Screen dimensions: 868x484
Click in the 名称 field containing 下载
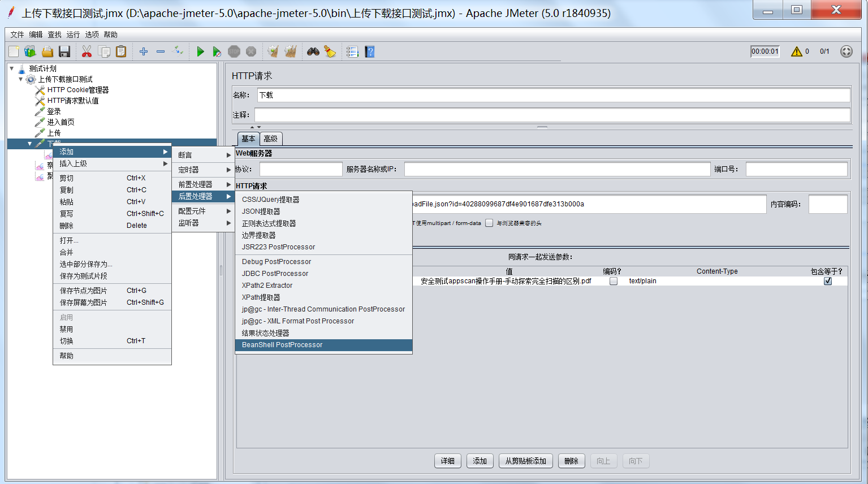[554, 95]
